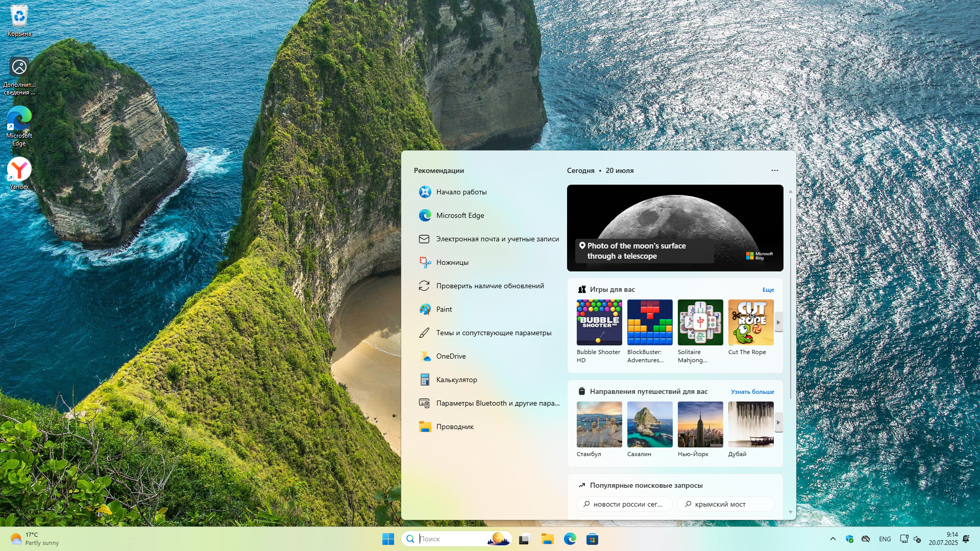Select Проводник in the recommendations list
Viewport: 980px width, 551px height.
454,427
